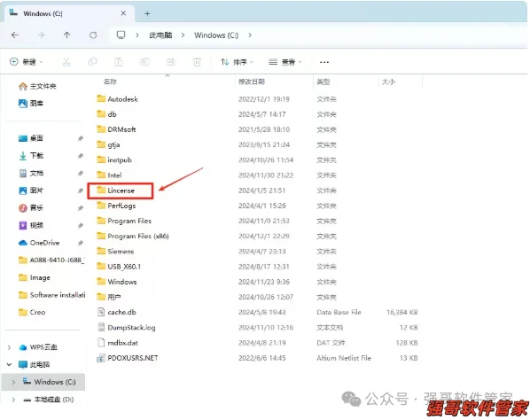This screenshot has width=530, height=420.
Task: Collapse the 此电脑 tree node
Action: pyautogui.click(x=10, y=364)
